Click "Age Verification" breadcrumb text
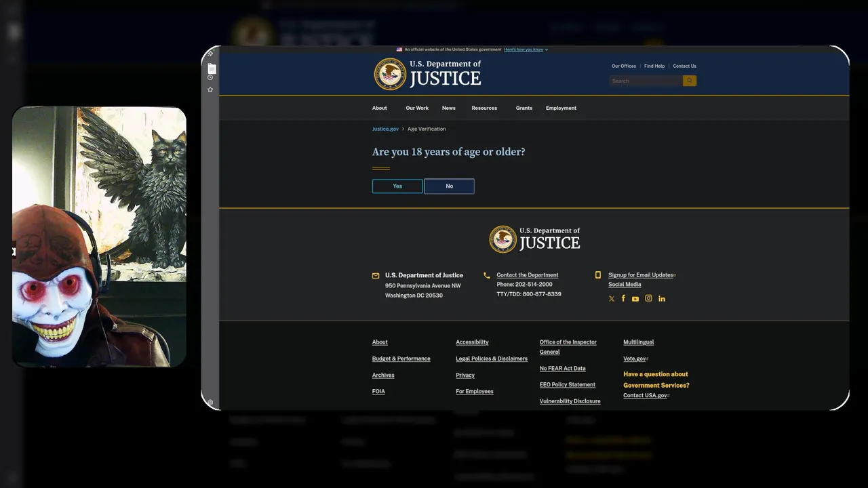 [x=427, y=129]
